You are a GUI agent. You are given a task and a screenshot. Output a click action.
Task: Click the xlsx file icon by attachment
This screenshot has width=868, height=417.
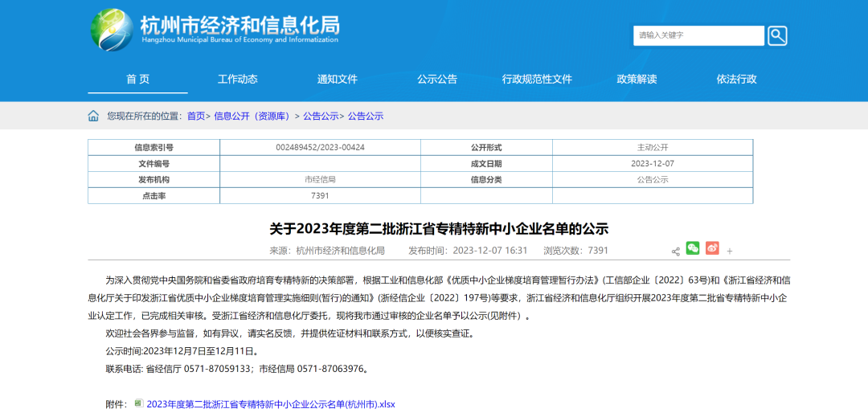(x=139, y=403)
